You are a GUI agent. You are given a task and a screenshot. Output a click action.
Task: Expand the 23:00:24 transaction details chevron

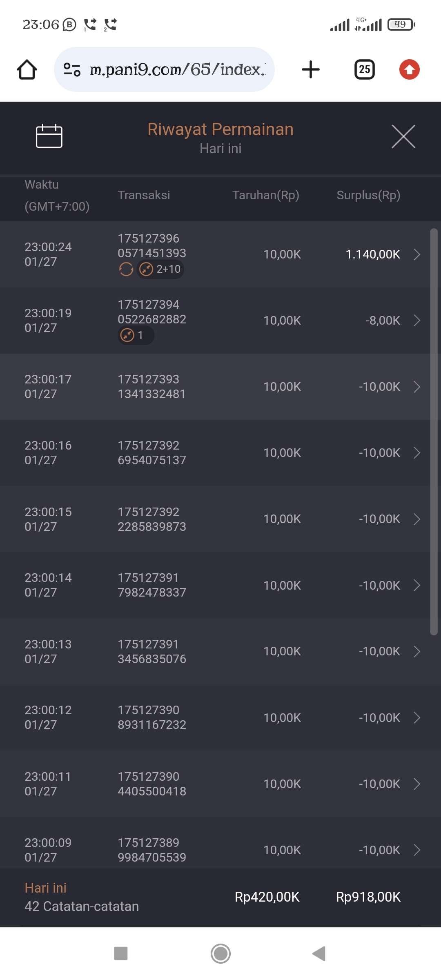(x=417, y=254)
